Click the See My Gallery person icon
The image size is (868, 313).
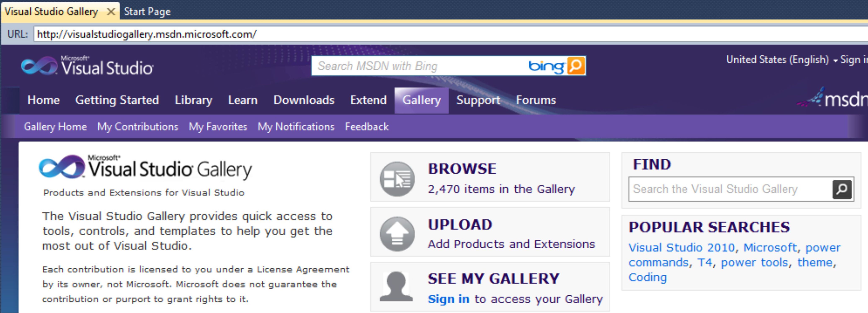396,287
